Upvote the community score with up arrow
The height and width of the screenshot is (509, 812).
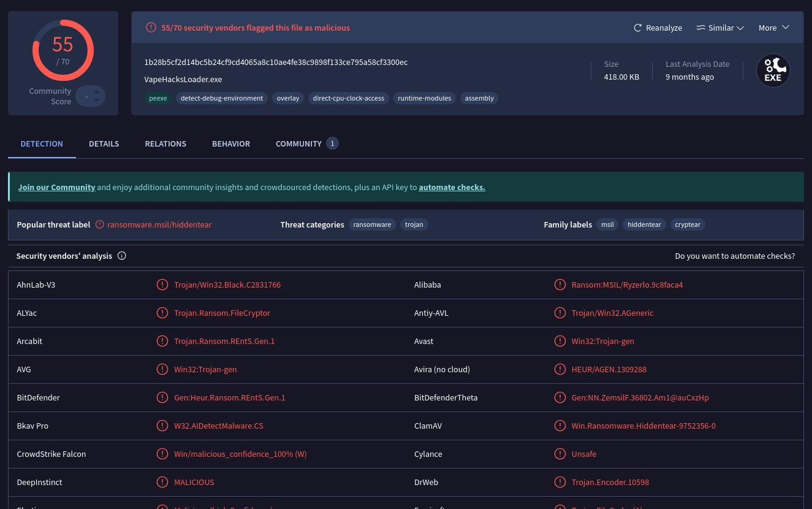pos(97,92)
